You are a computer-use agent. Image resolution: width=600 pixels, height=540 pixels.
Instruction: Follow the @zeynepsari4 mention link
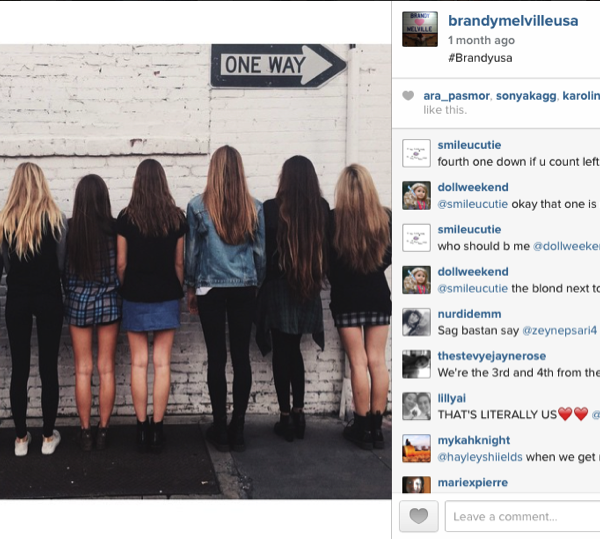click(559, 330)
